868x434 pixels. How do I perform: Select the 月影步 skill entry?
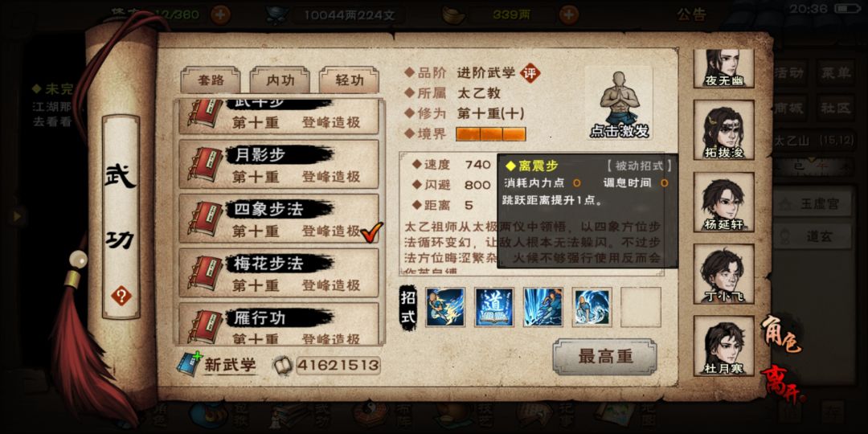click(x=278, y=165)
